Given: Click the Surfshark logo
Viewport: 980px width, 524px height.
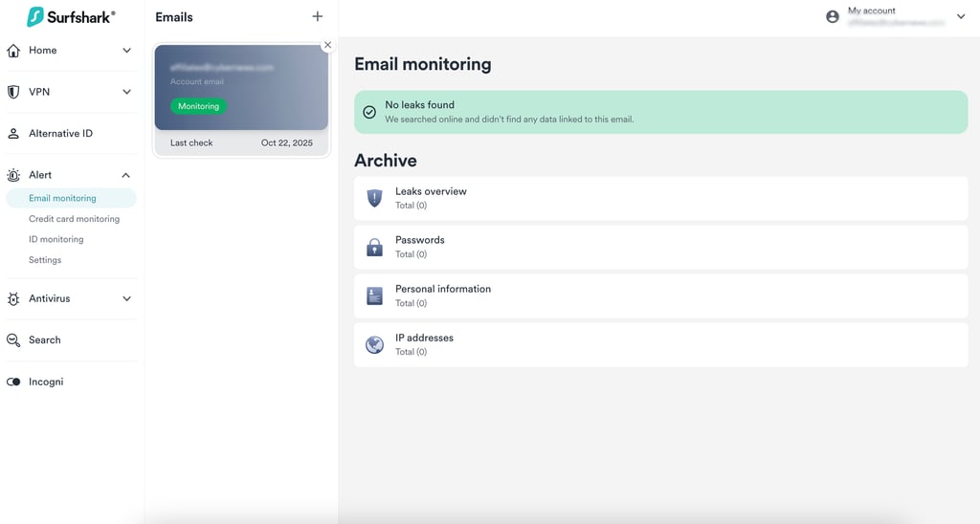Looking at the screenshot, I should pos(71,17).
